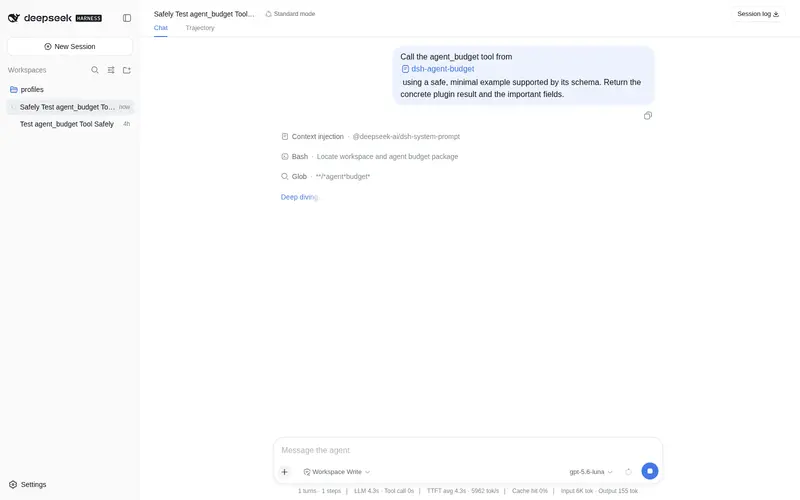The image size is (800, 500).
Task: Collapse the sidebar with the panel icon
Action: tap(127, 18)
